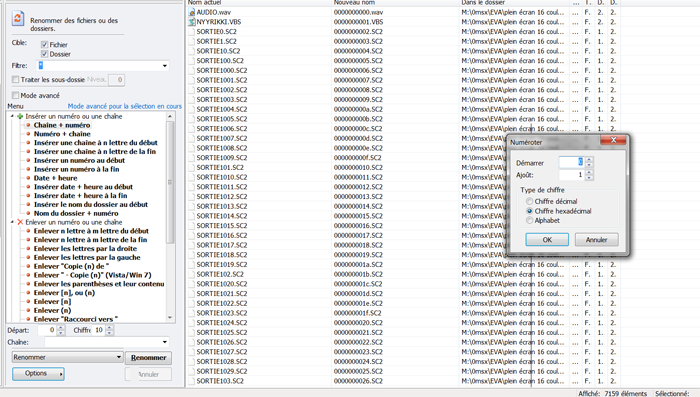Click the AUDIO.wav file icon
Viewport: 700px width, 397px height.
click(x=192, y=13)
